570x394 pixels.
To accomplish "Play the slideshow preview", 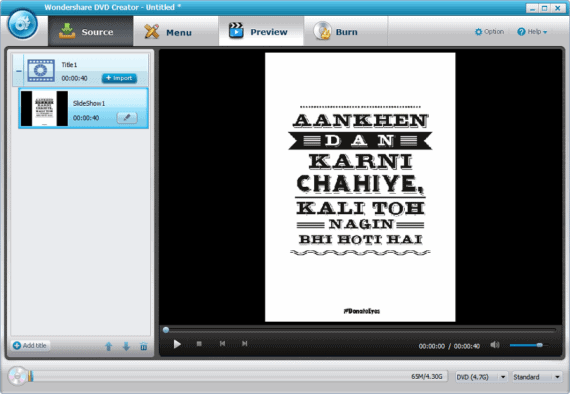I will (177, 344).
